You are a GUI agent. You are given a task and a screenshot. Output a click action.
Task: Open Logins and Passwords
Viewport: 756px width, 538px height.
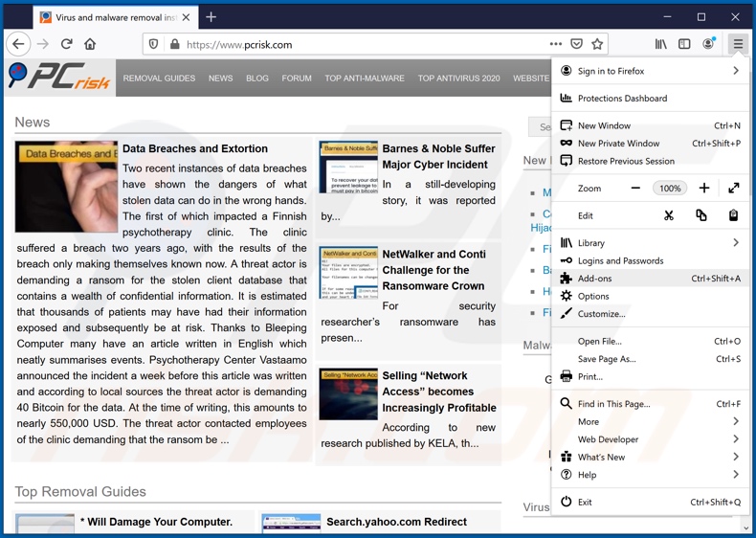(650, 260)
